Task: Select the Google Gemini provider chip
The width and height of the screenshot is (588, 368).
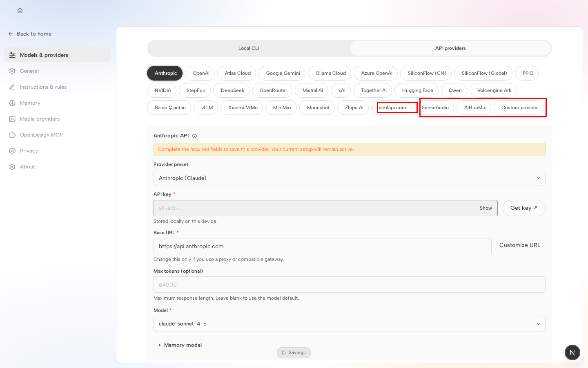Action: pyautogui.click(x=283, y=73)
